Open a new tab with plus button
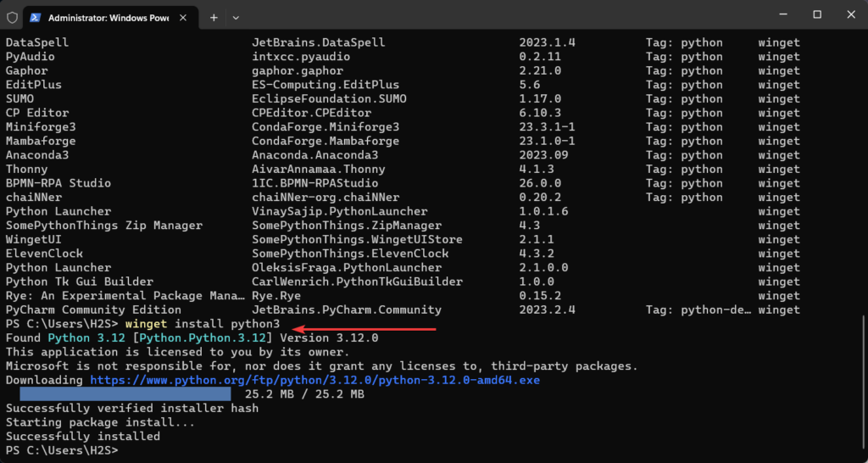The height and width of the screenshot is (463, 868). tap(214, 18)
